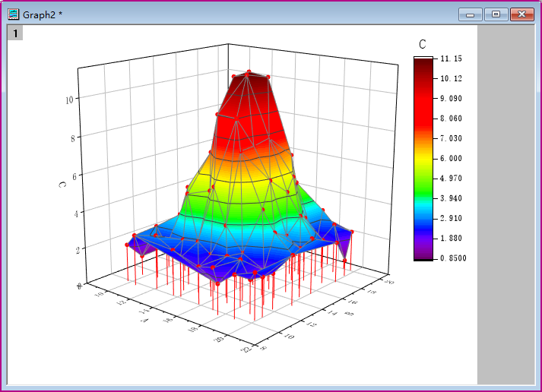Click the blue band of color scale
Viewport: 542px width, 392px height.
(423, 224)
